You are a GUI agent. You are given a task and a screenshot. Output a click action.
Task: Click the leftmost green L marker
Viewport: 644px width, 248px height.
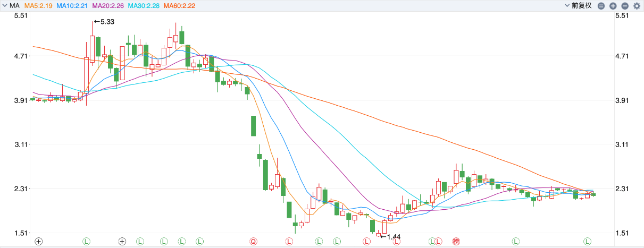tap(86, 242)
